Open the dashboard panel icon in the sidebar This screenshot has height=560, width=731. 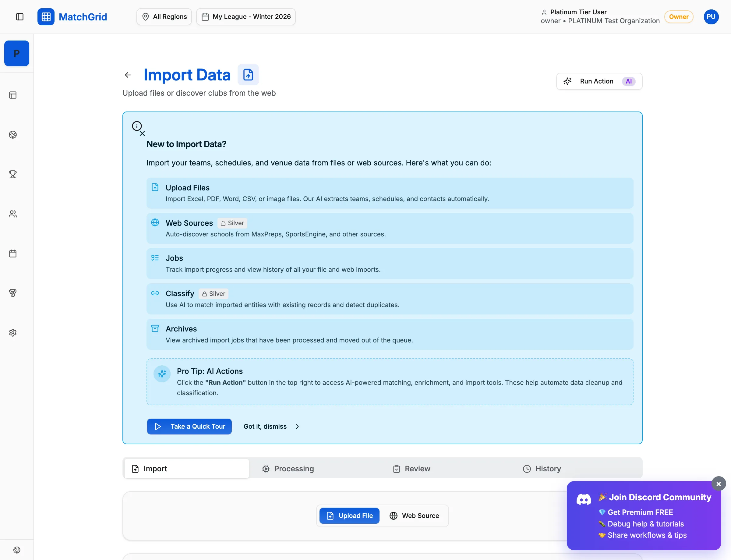13,95
